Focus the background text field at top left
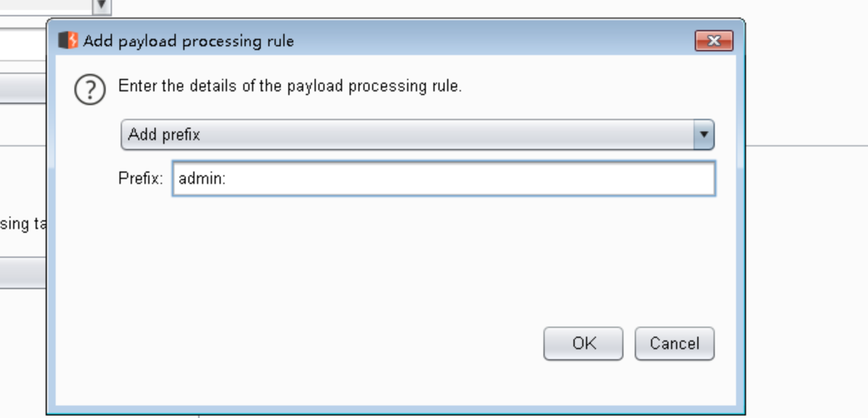 [23, 45]
